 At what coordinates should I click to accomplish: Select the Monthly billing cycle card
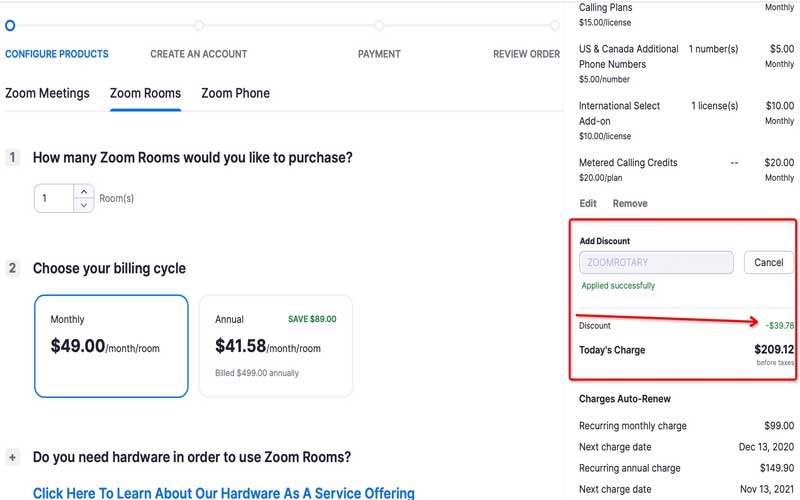click(x=111, y=346)
